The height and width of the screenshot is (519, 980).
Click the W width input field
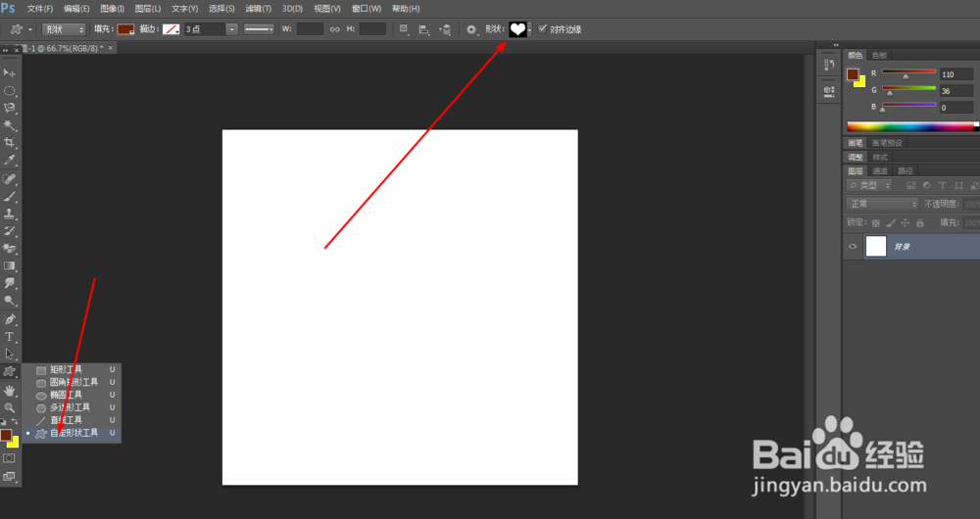click(x=310, y=29)
